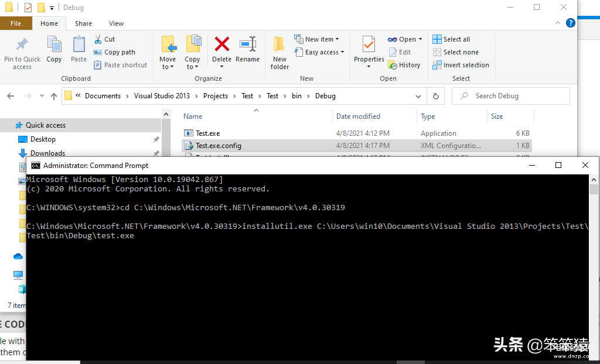The image size is (600, 364).
Task: Click the Edit command
Action: click(400, 52)
